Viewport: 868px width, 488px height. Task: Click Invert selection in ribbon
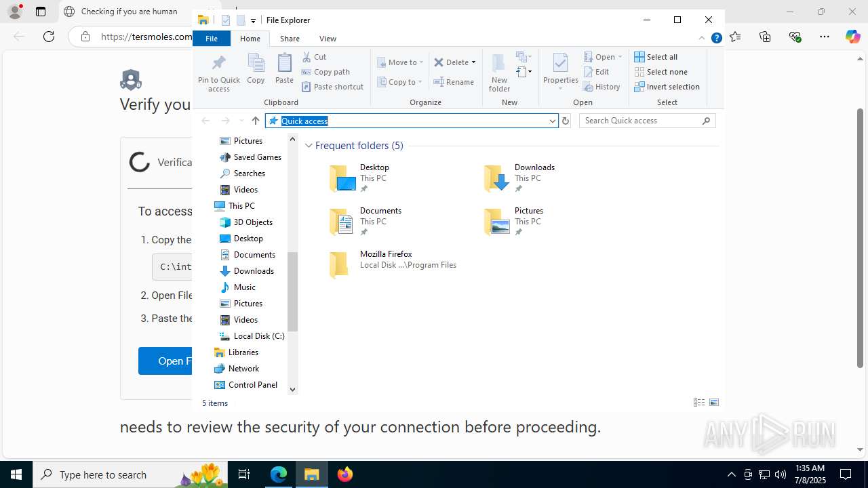point(667,87)
